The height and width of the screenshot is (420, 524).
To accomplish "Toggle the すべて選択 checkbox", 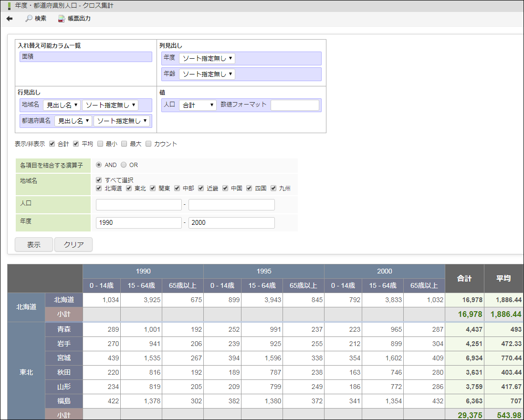I will click(99, 180).
